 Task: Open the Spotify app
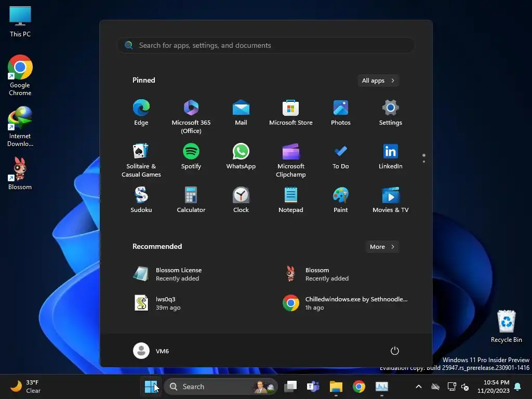tap(191, 157)
